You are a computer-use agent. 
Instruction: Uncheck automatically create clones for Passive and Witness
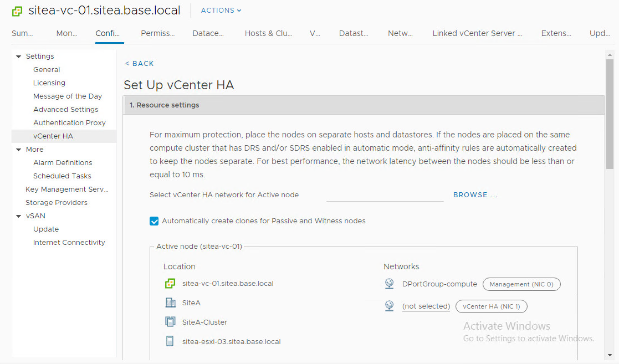pos(154,221)
